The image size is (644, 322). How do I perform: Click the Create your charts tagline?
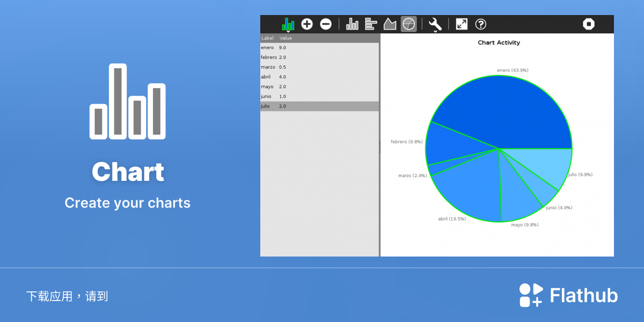(x=128, y=203)
